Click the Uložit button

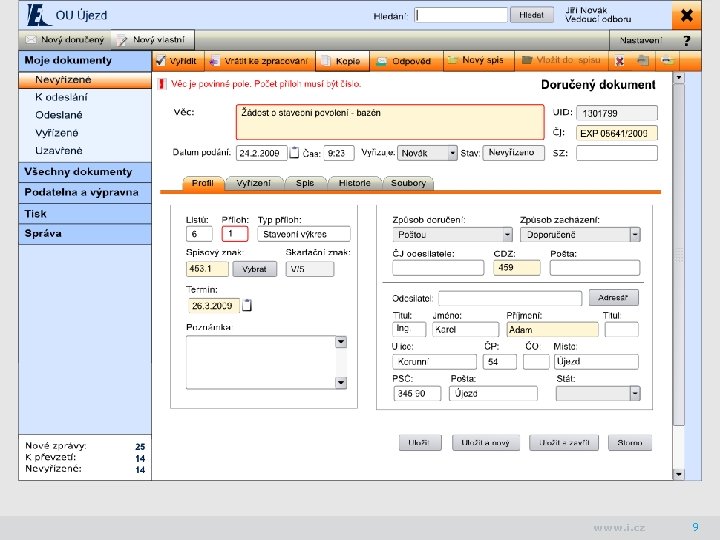coord(420,443)
